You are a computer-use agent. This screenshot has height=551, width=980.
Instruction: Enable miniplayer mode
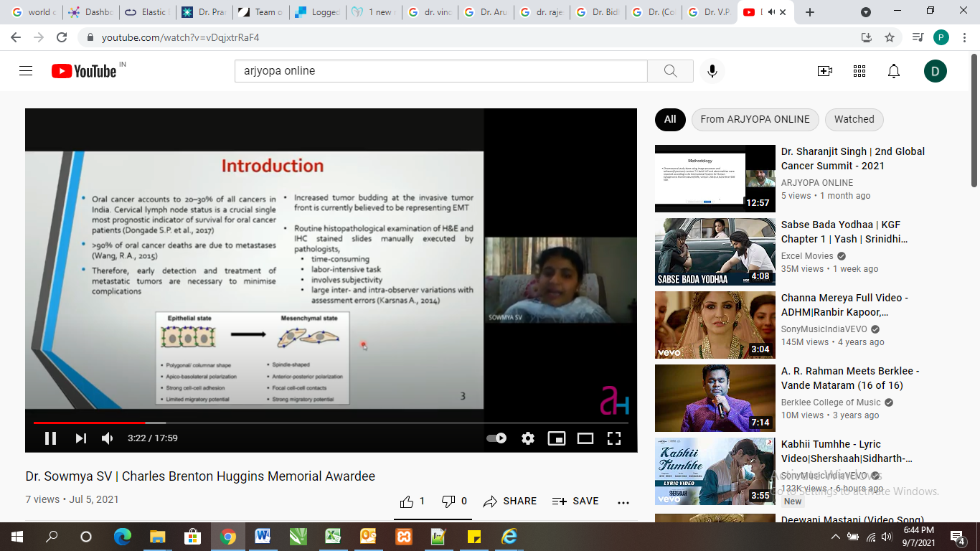556,438
